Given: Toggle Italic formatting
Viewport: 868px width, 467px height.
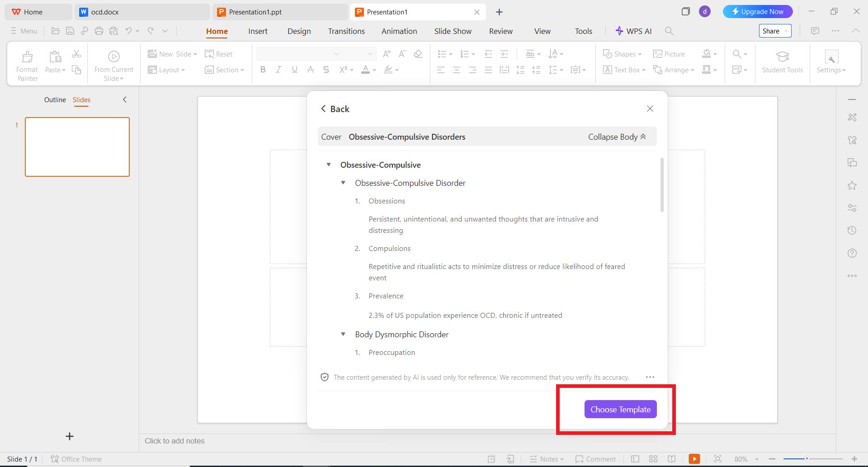Looking at the screenshot, I should pos(278,70).
